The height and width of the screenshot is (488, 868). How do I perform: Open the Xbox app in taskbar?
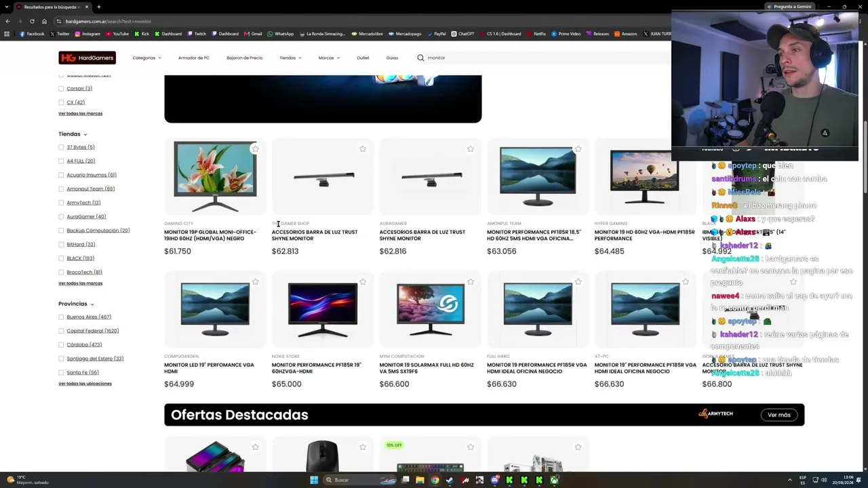(554, 480)
